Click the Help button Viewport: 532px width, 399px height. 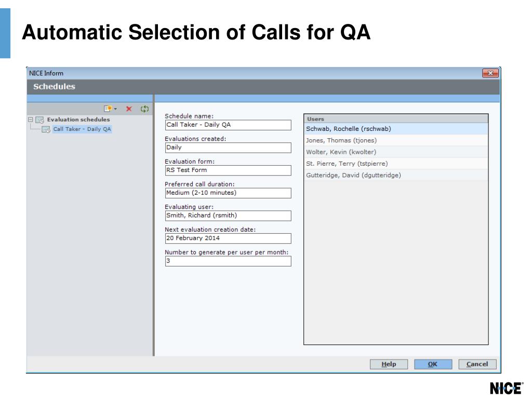click(389, 364)
